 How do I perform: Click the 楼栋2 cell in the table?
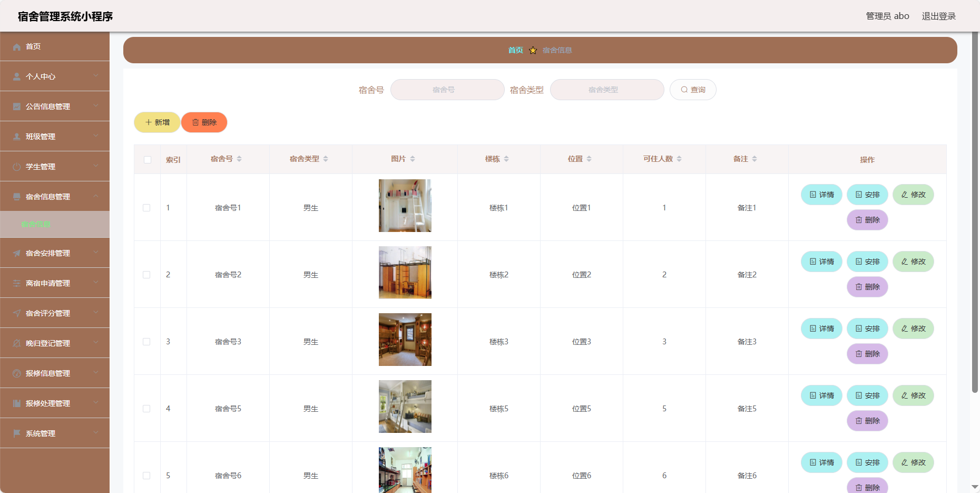[499, 275]
